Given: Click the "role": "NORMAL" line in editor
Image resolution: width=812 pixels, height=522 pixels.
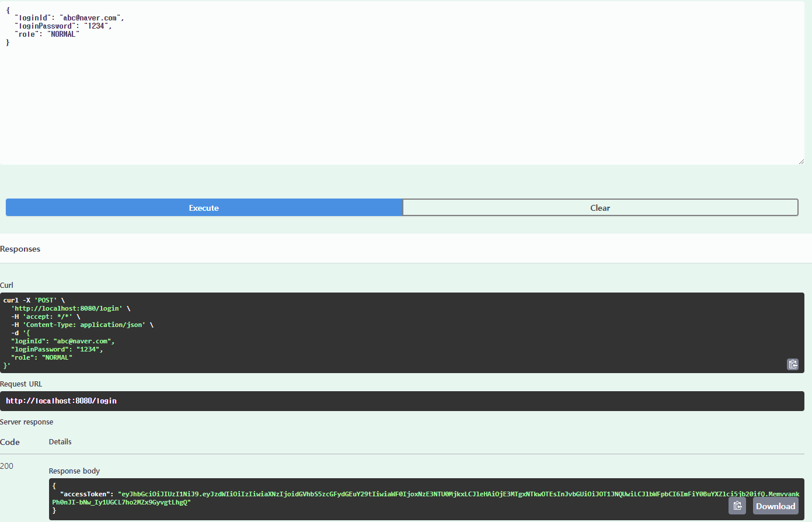Looking at the screenshot, I should [47, 34].
